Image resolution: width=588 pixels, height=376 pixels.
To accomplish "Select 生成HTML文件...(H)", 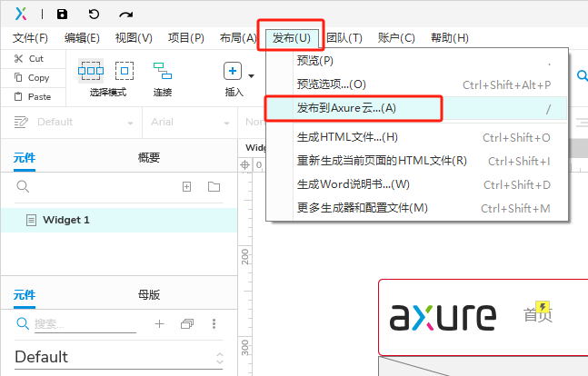I will 416,137.
